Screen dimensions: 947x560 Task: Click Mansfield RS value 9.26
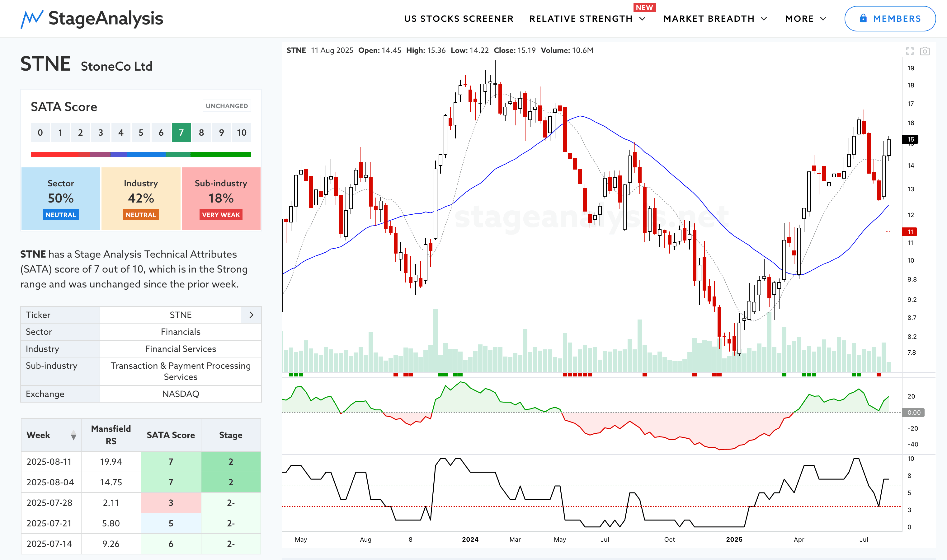(111, 544)
